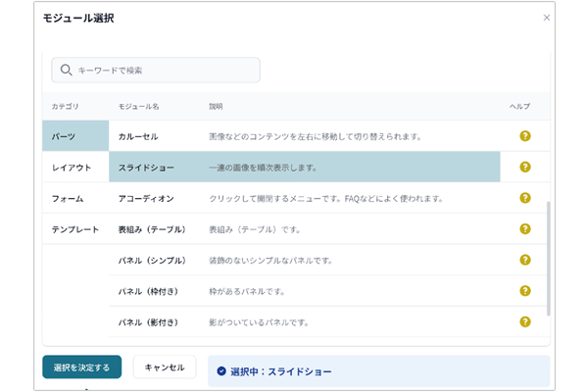Choose the テンプレート category
Viewport: 588px width, 392px height.
pos(74,229)
